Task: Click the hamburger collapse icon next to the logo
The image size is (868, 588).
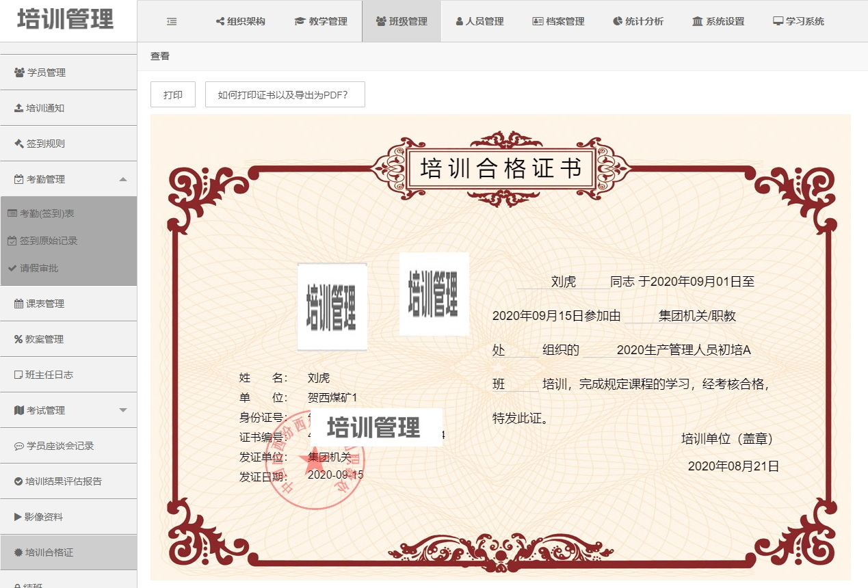Action: (170, 21)
